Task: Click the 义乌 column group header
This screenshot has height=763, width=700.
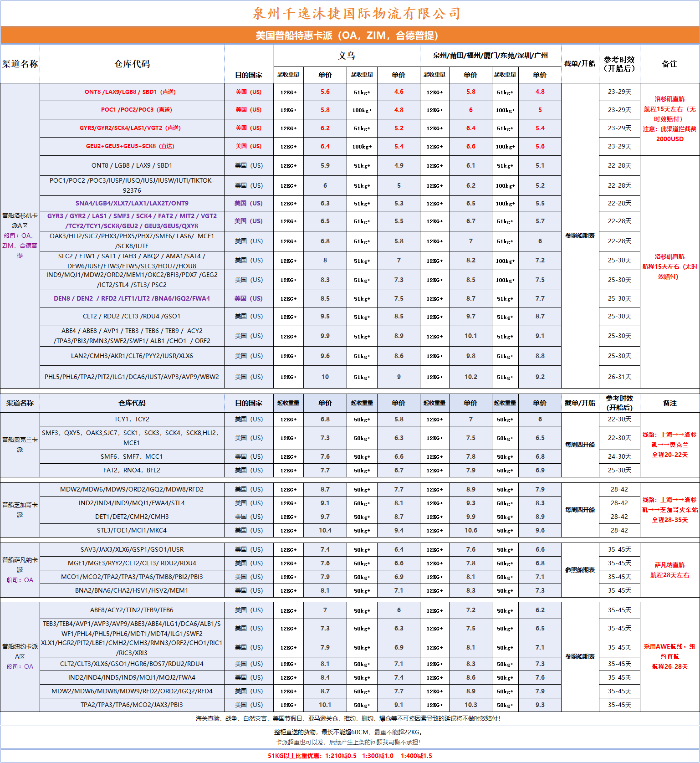Action: point(347,56)
